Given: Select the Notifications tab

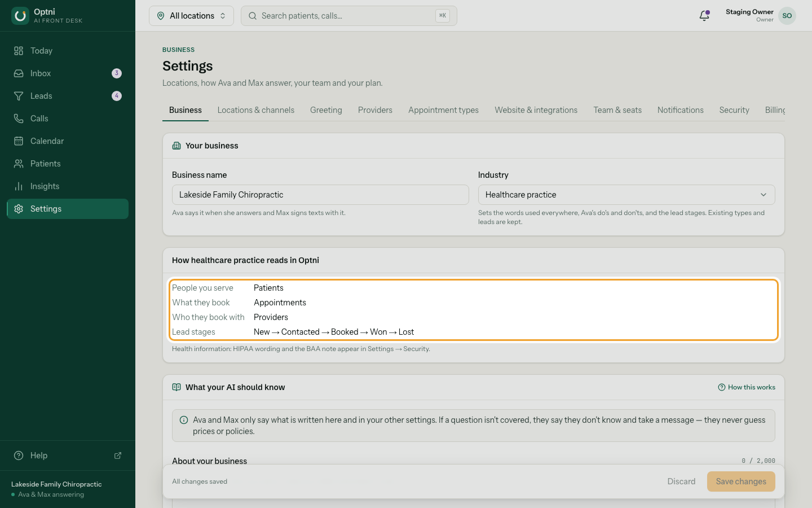Looking at the screenshot, I should coord(681,110).
